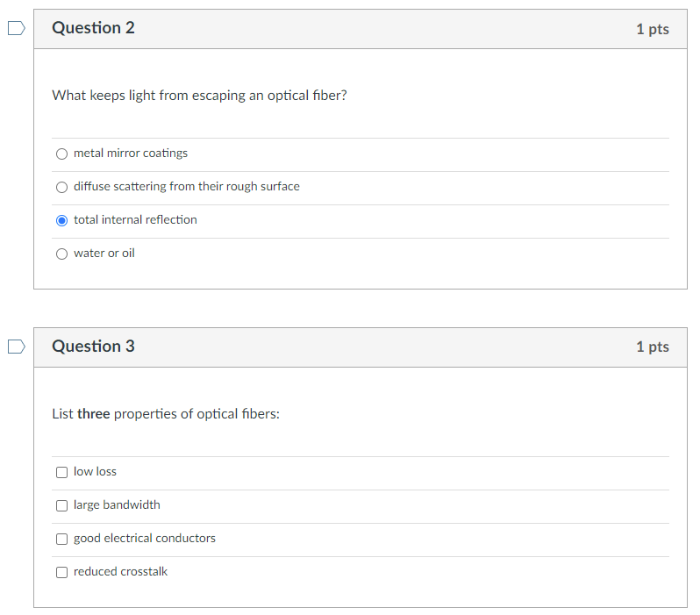This screenshot has width=700, height=615.
Task: Flag Question 2 for review
Action: click(x=16, y=29)
